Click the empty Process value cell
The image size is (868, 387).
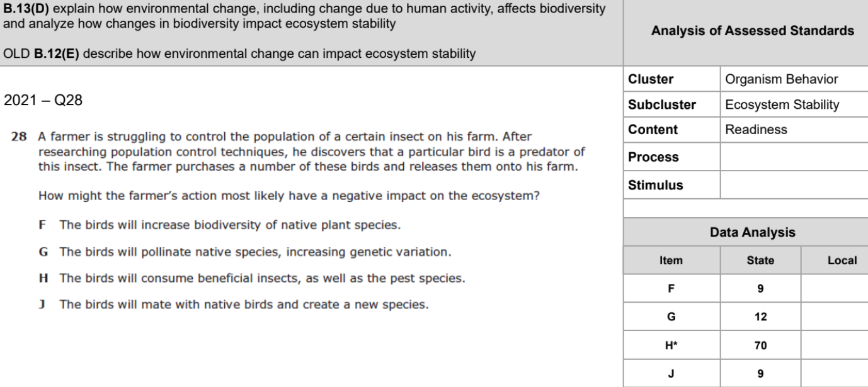[794, 157]
